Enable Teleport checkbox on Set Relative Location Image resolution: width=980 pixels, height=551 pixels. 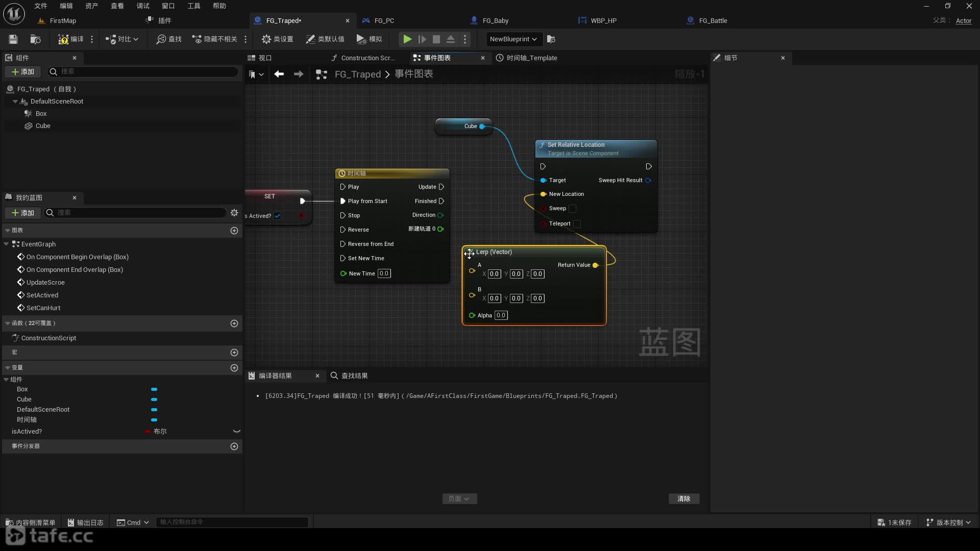point(577,224)
